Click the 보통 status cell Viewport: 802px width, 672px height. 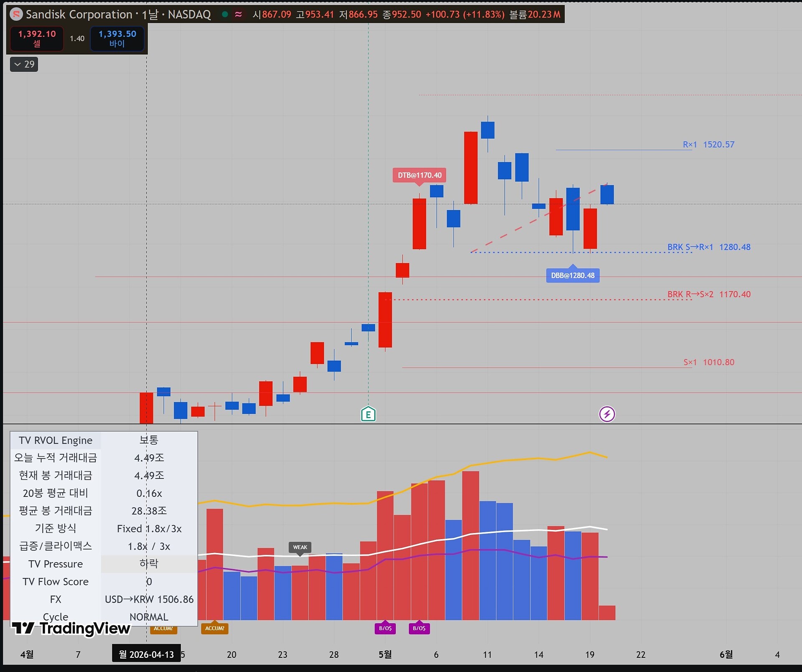click(x=149, y=440)
